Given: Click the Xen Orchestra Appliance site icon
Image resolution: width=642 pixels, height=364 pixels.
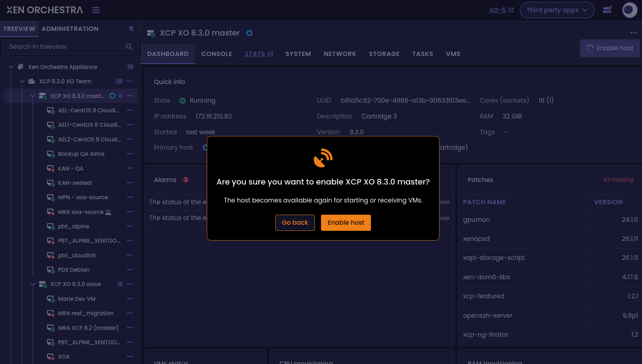Looking at the screenshot, I should [x=20, y=67].
